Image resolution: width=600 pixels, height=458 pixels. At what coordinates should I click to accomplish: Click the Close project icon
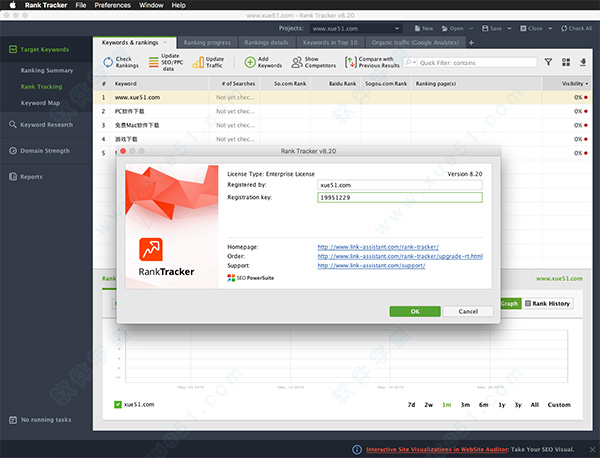coord(523,28)
